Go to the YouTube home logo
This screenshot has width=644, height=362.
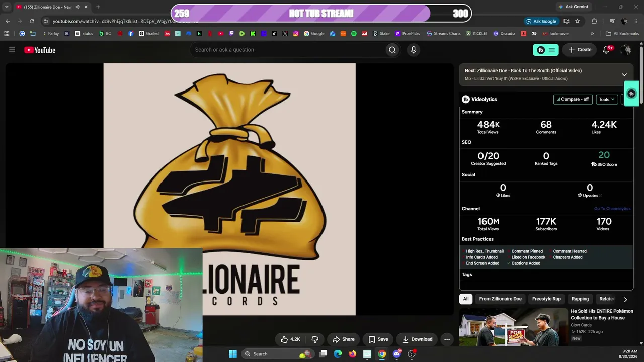point(40,50)
